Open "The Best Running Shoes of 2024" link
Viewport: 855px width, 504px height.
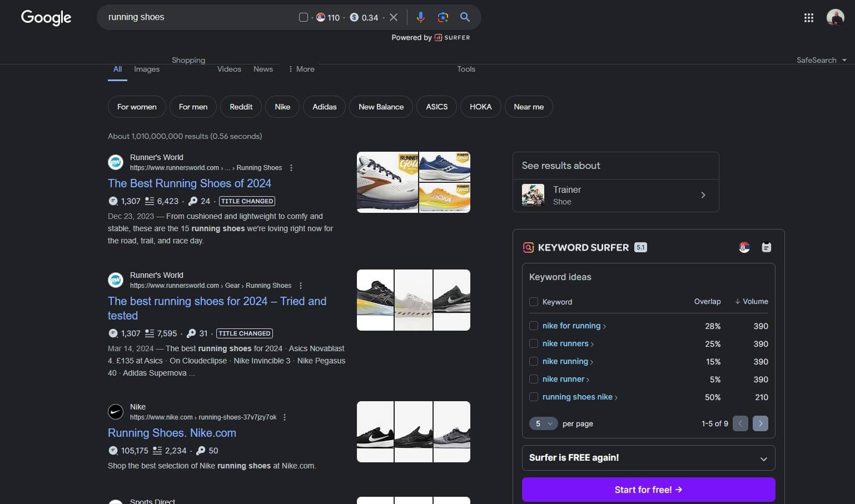(x=190, y=183)
